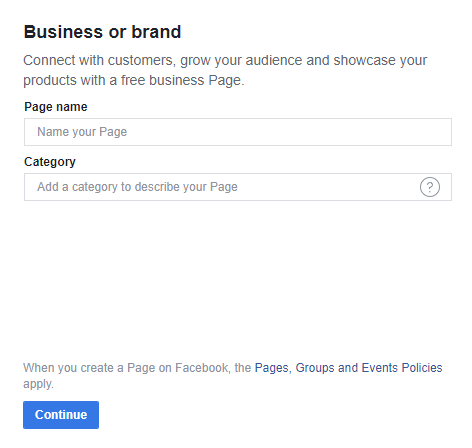Click the word "apply." under the policies text
The image size is (472, 448).
point(38,384)
